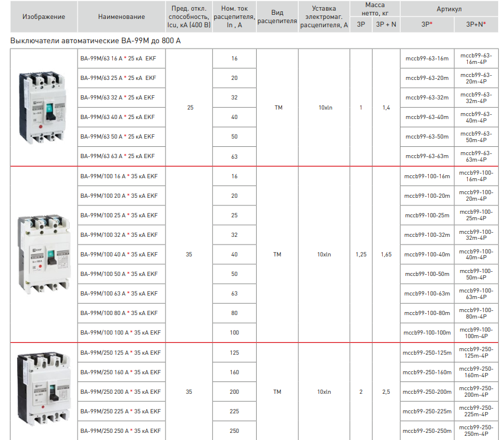Image resolution: width=504 pixels, height=440 pixels.
Task: Select the name 'ВА-99М/250 250 А * 35 кА EKF'
Action: [121, 431]
